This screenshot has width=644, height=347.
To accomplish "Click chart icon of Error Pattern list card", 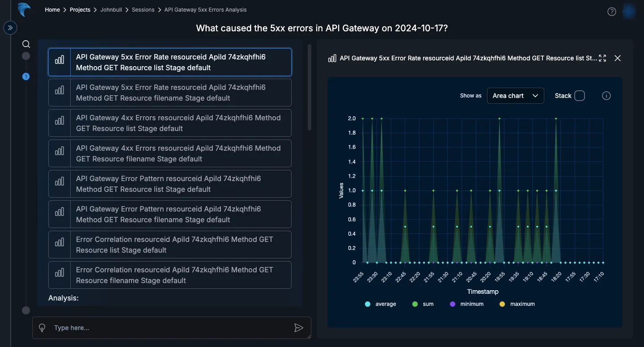I will (59, 182).
